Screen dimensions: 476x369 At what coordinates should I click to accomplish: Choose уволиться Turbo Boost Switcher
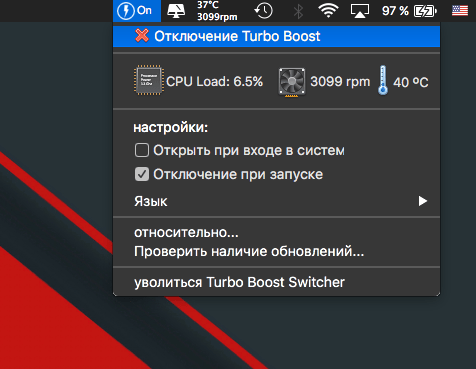tap(276, 282)
